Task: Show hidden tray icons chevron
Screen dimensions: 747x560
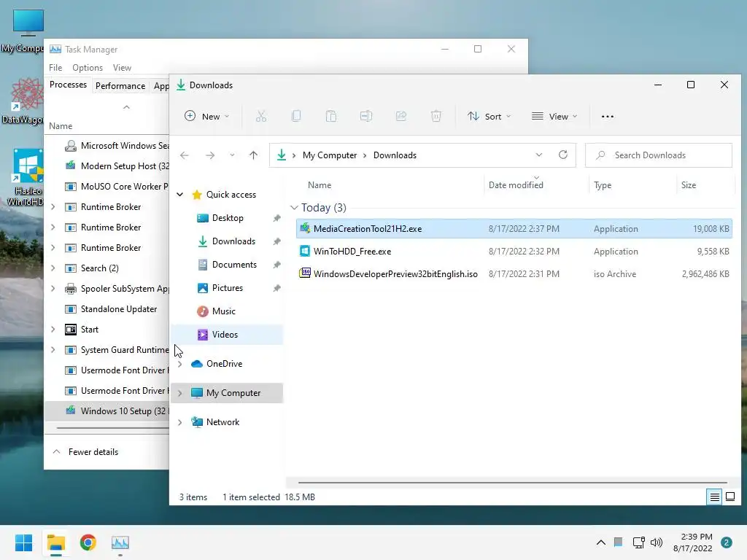Action: (601, 542)
